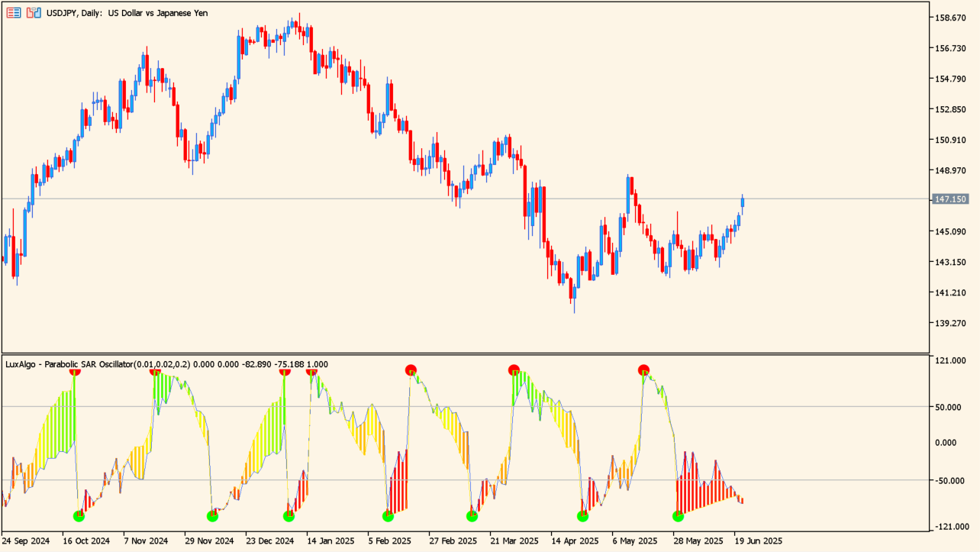Click price scale value 154.790
Image resolution: width=980 pixels, height=552 pixels.
(950, 79)
